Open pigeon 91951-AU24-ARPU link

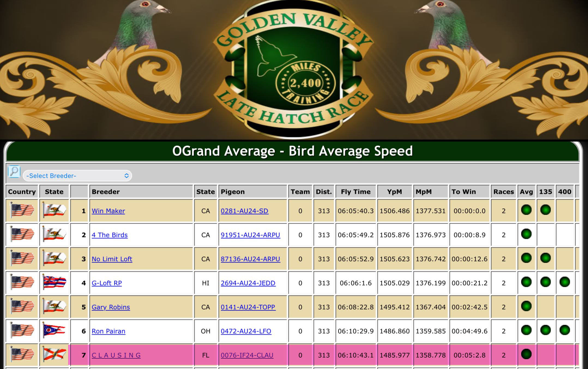click(250, 235)
